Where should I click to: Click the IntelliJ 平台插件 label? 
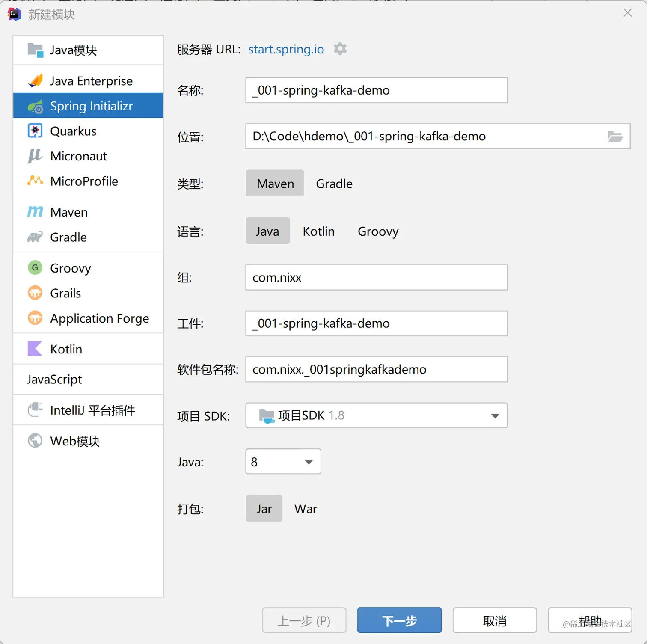point(92,410)
